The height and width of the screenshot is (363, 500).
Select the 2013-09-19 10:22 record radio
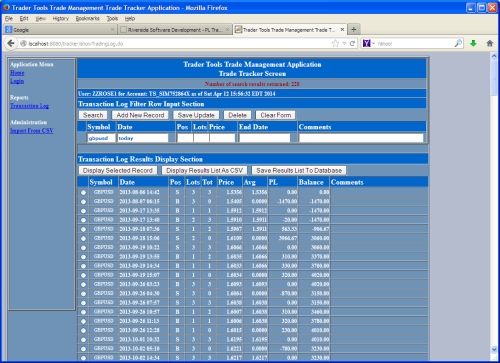[83, 248]
